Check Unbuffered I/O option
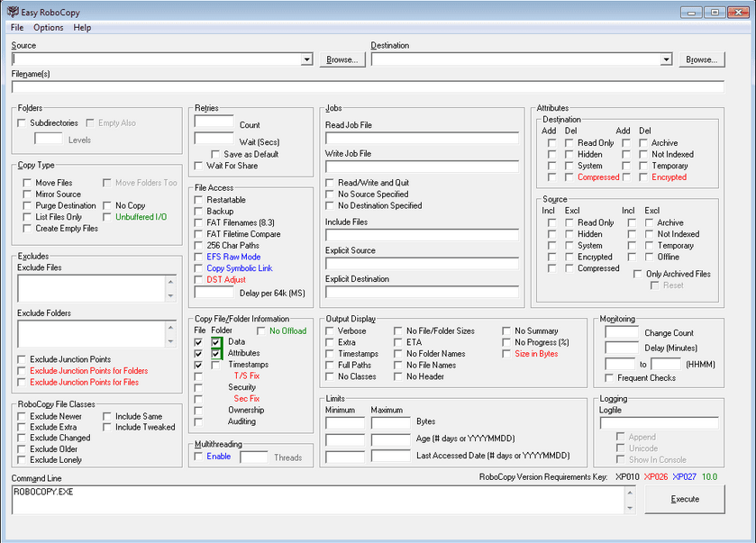Viewport: 756px width, 543px height. pyautogui.click(x=107, y=217)
